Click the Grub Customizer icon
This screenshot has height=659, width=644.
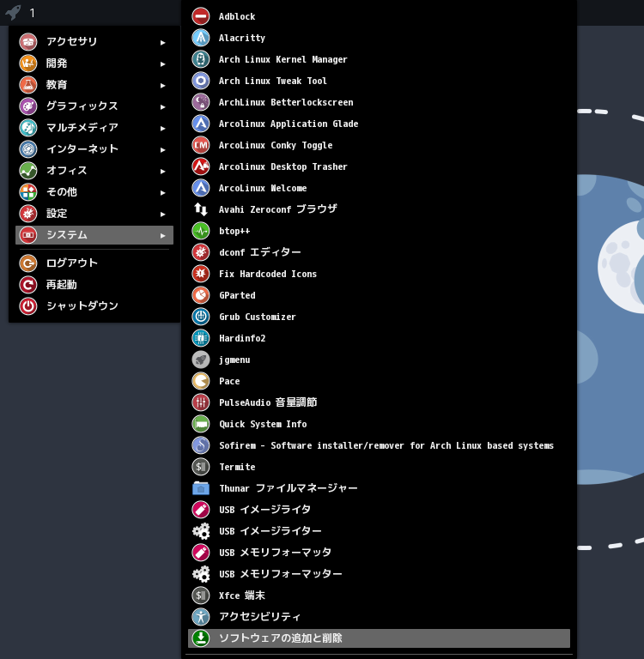coord(201,317)
